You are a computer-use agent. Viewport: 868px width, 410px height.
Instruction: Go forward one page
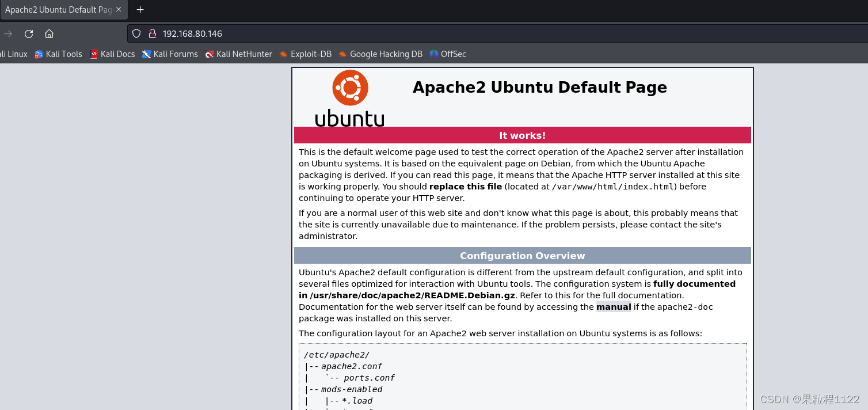(8, 33)
